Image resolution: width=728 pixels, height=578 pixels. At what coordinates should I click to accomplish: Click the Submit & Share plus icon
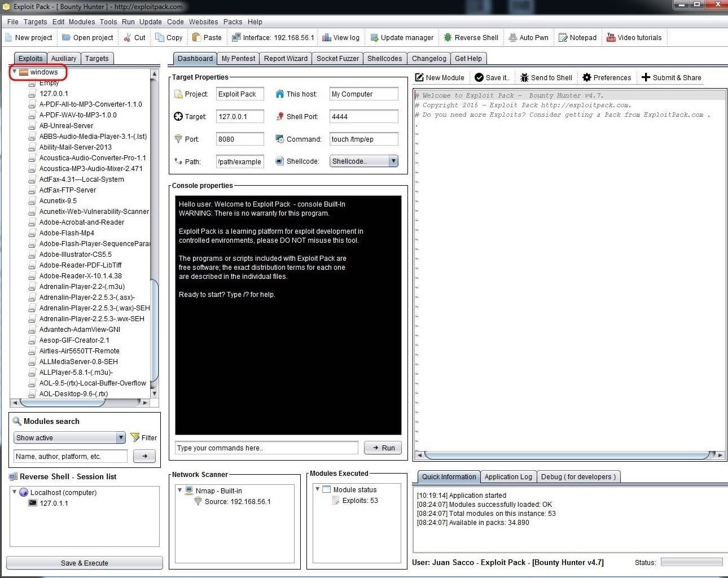coord(646,77)
